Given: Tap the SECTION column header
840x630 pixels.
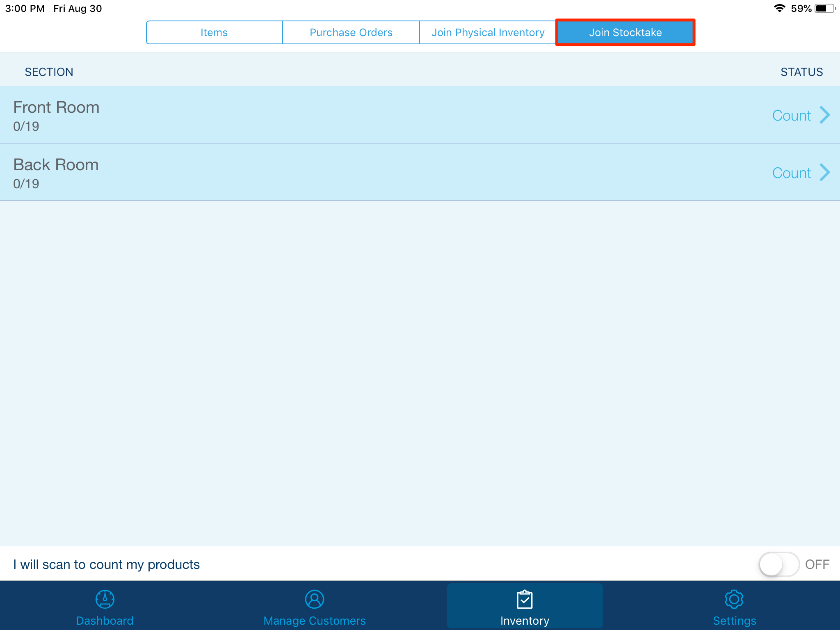Looking at the screenshot, I should click(x=49, y=72).
